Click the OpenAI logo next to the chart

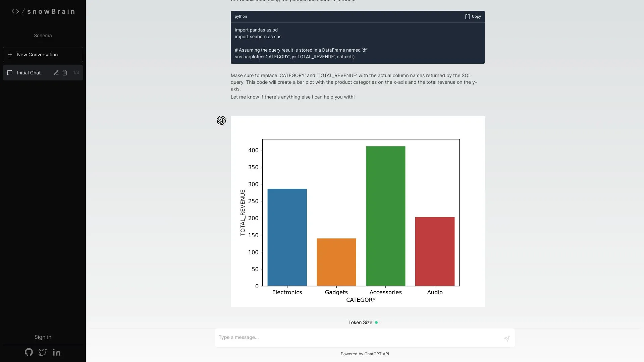coord(221,120)
